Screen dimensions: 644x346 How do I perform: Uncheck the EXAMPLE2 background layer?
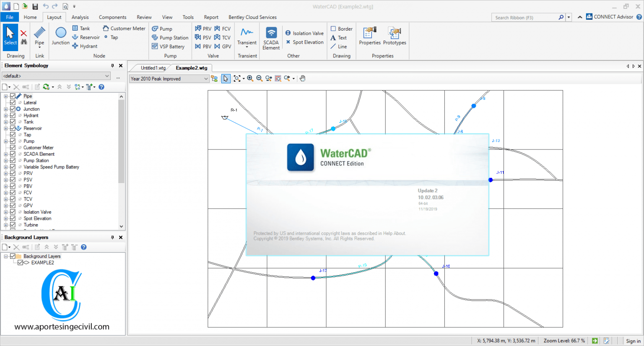(21, 263)
